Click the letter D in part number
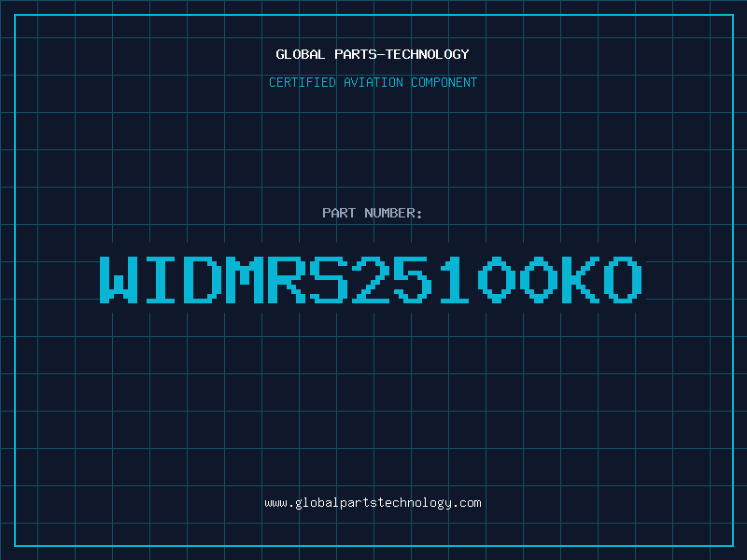 [x=203, y=279]
